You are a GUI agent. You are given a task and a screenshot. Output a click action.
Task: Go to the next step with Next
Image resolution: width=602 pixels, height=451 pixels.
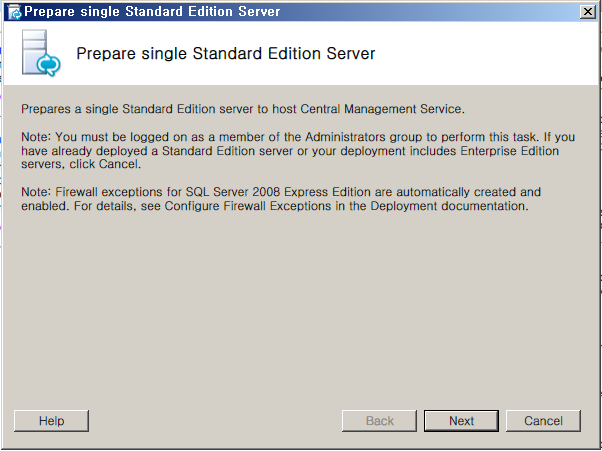461,421
